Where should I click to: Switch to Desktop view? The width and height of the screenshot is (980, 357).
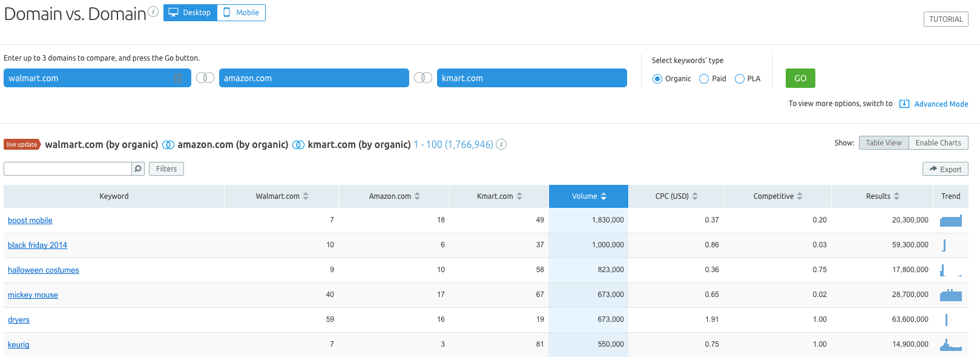190,13
